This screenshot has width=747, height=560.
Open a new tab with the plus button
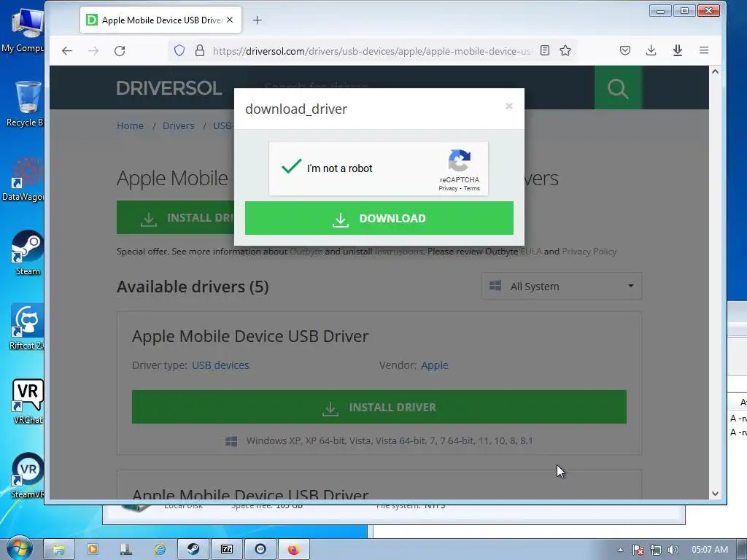click(258, 20)
